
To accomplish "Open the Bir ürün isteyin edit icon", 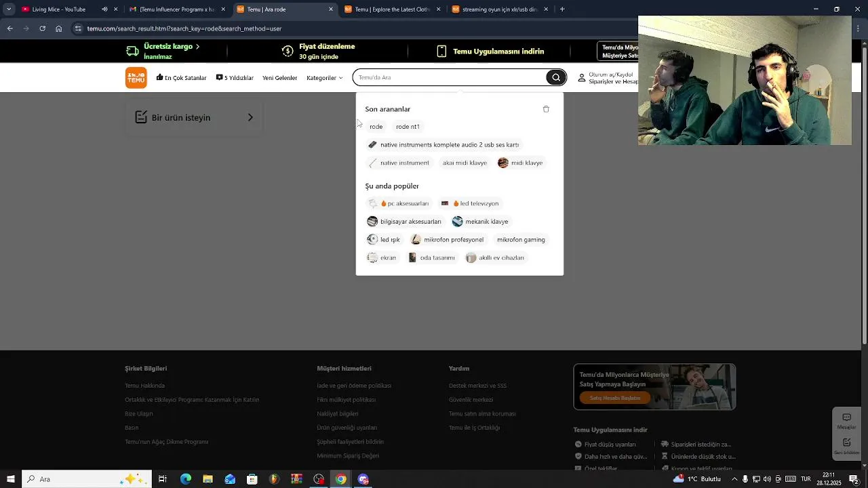I will tap(141, 117).
